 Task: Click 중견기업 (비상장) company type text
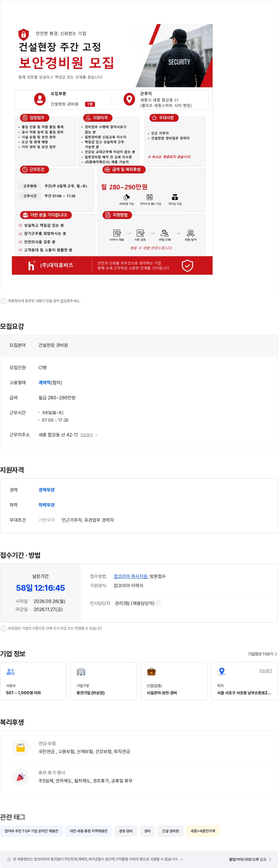tap(91, 693)
